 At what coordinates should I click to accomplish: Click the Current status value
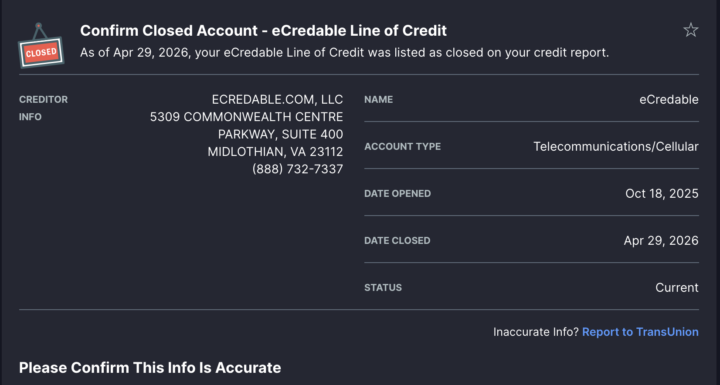(x=677, y=288)
